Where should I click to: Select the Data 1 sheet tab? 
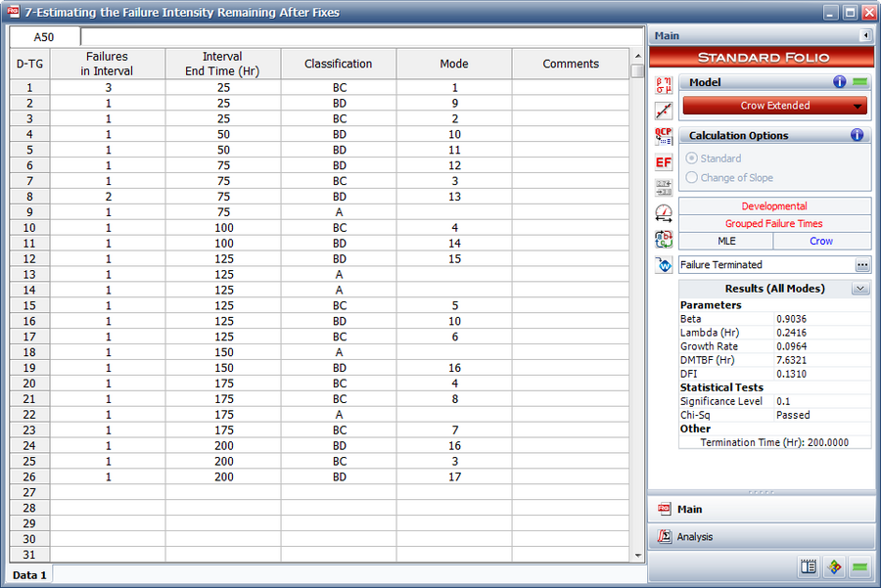[x=29, y=575]
